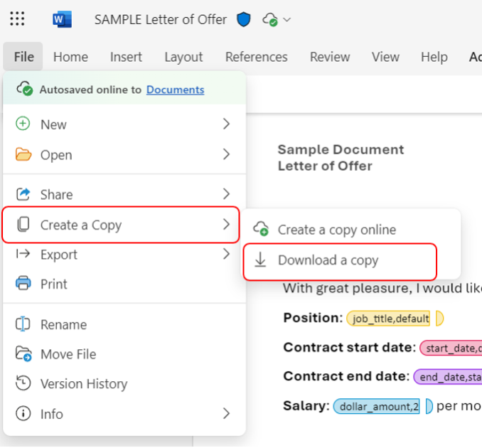482x448 pixels.
Task: Follow the Documents link
Action: tap(175, 90)
